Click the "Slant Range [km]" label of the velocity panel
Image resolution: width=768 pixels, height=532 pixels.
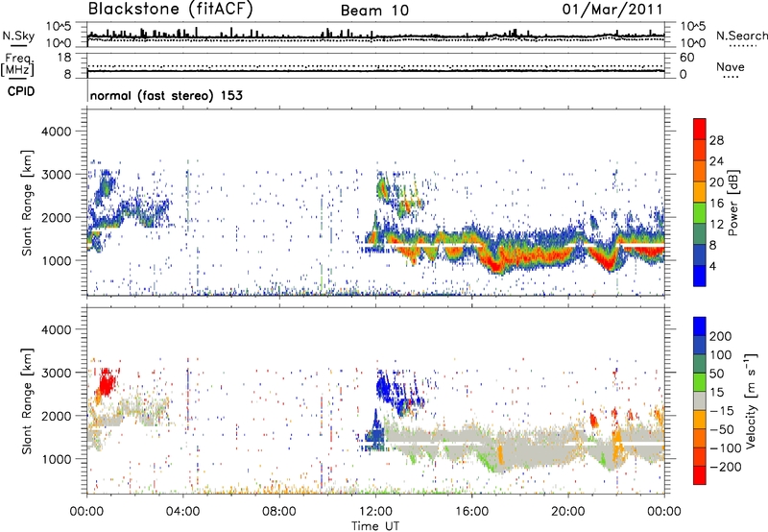click(x=27, y=401)
